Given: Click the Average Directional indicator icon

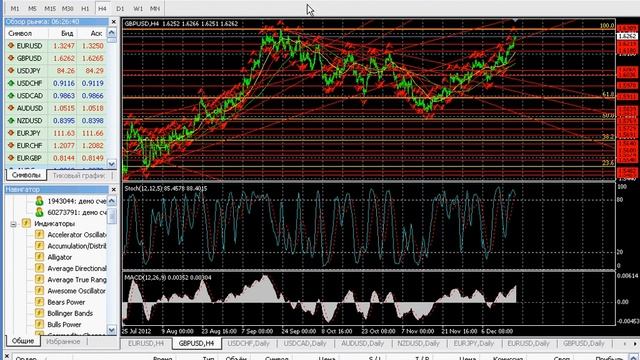Looking at the screenshot, I should [x=39, y=268].
